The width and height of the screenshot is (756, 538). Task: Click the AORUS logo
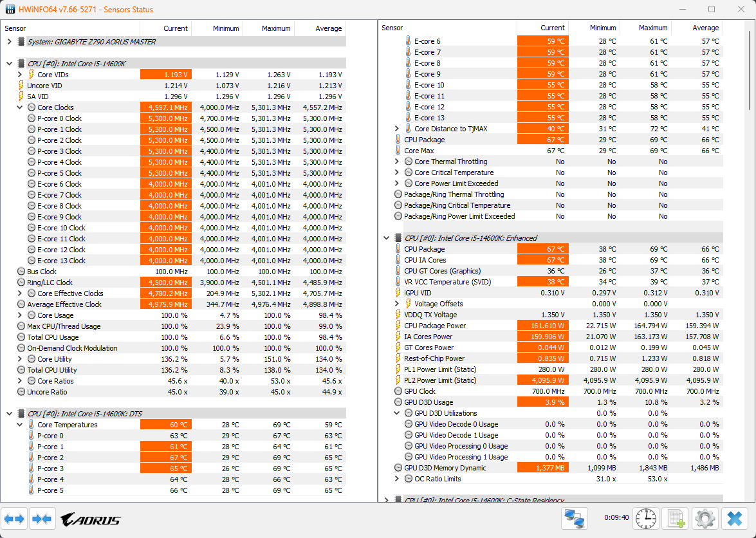point(90,519)
